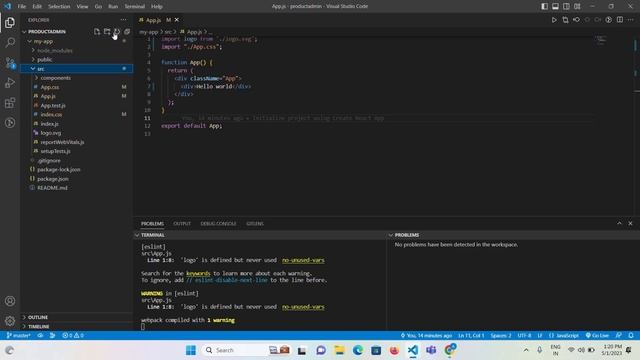Open the Source Control view
The width and height of the screenshot is (640, 360).
click(10, 62)
